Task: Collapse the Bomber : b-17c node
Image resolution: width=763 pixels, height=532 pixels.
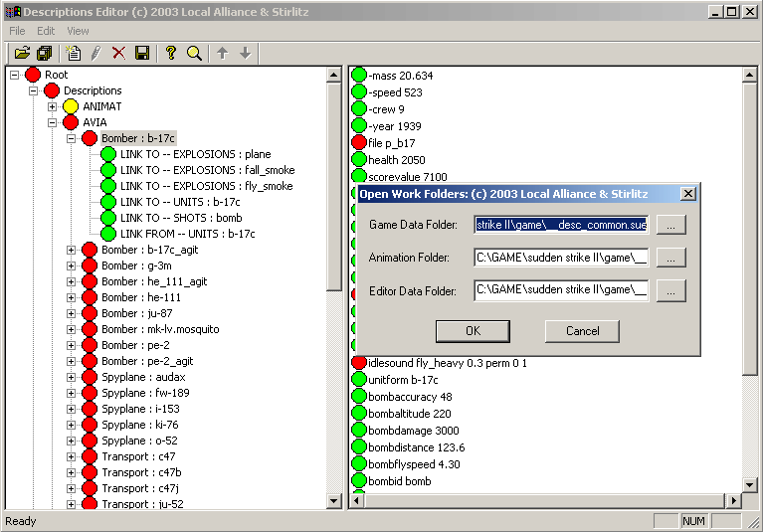Action: pyautogui.click(x=71, y=138)
